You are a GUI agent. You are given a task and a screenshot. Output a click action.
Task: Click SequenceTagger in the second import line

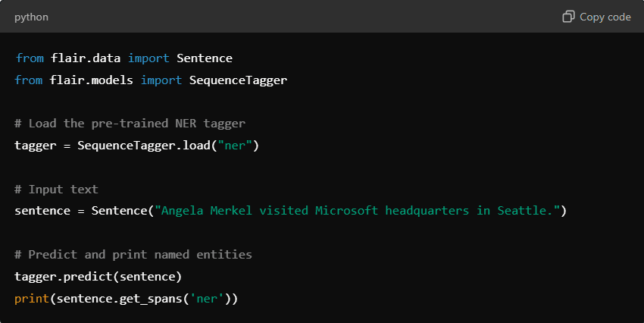238,80
